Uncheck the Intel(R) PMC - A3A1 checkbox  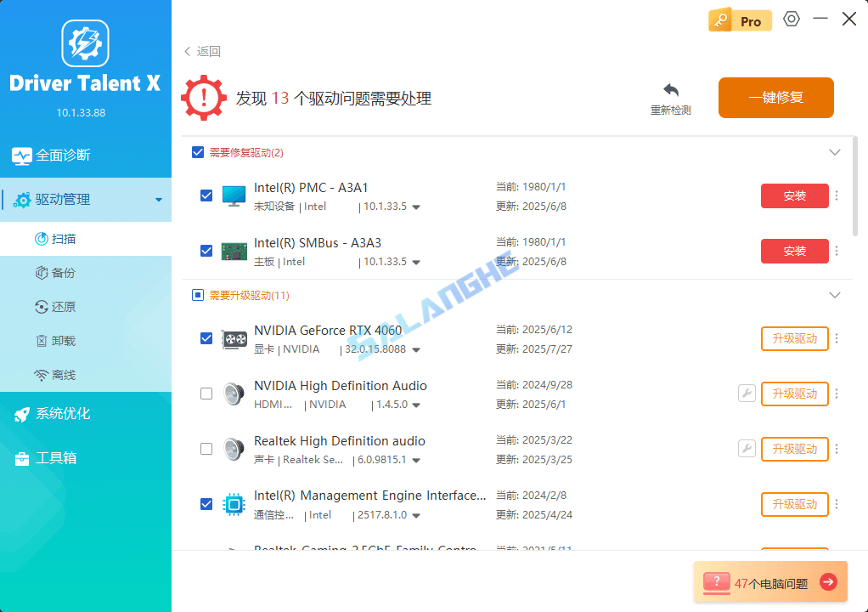click(206, 195)
